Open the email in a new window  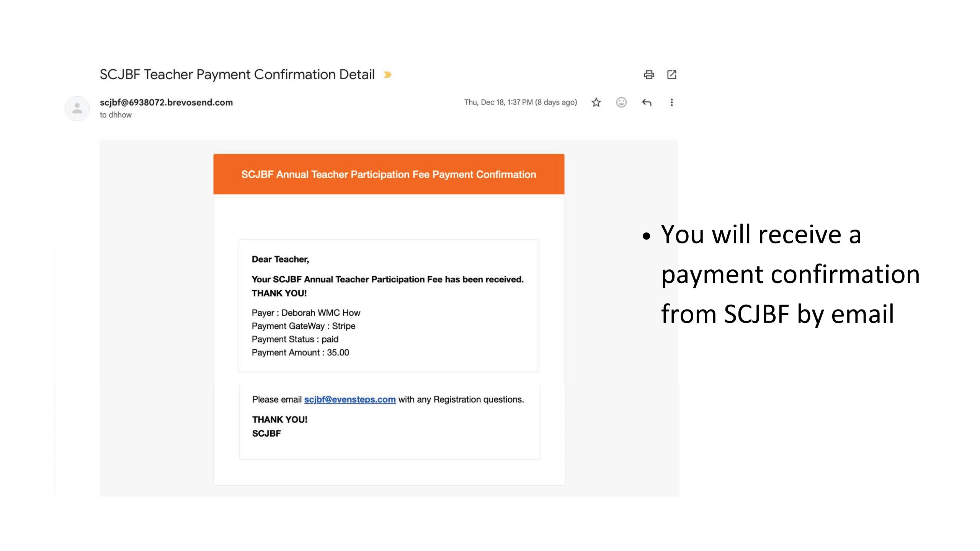(671, 75)
